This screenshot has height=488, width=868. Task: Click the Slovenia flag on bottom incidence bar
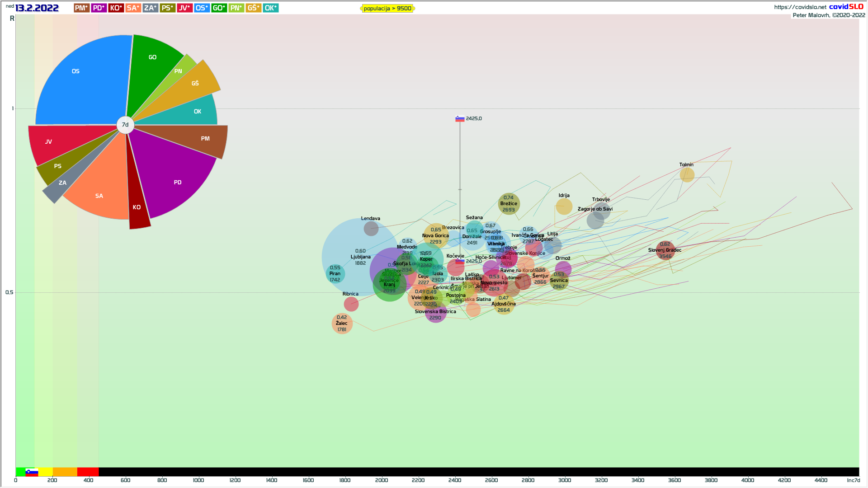click(x=32, y=472)
